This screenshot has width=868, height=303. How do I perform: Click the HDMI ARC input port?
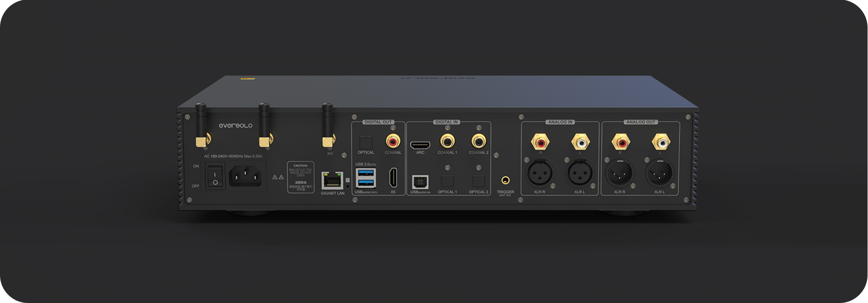420,145
